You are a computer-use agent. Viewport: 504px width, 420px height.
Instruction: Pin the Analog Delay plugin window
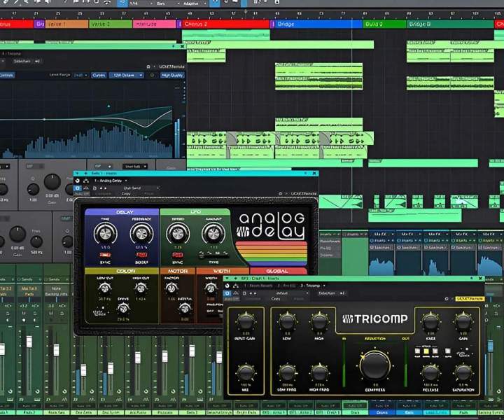tap(305, 174)
